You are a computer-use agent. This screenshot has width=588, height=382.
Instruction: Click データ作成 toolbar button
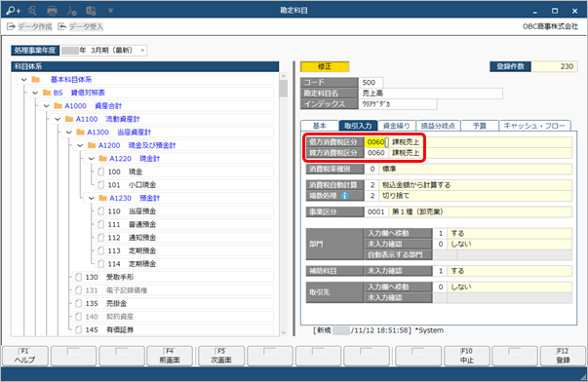coord(29,26)
